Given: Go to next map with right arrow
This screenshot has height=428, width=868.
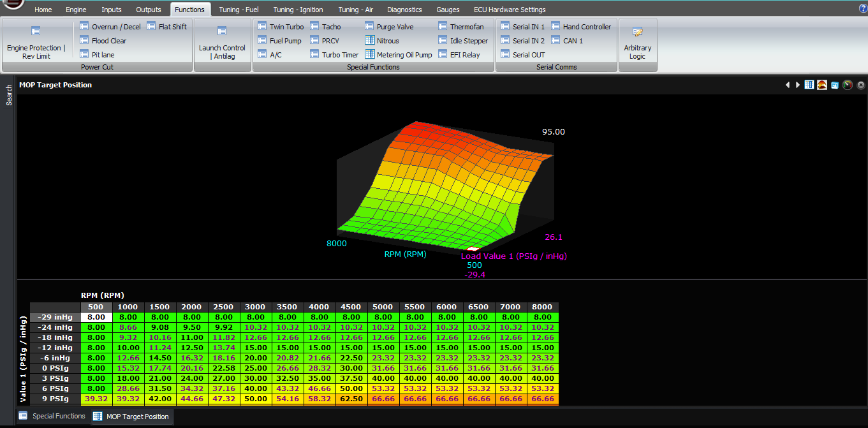Looking at the screenshot, I should click(x=797, y=85).
